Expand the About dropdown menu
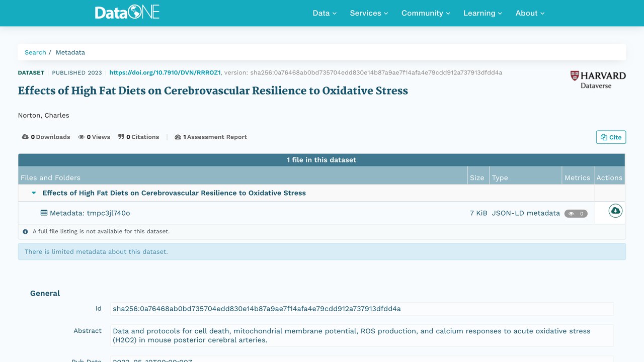The image size is (644, 362). pyautogui.click(x=530, y=13)
